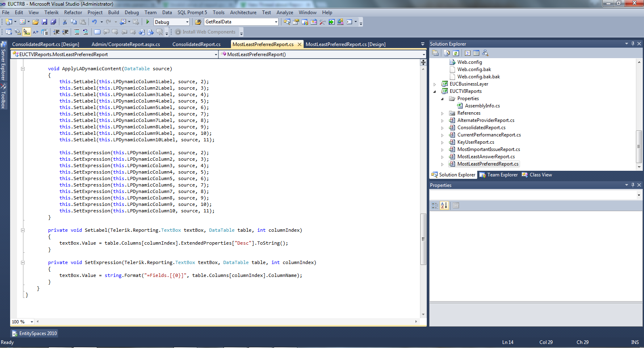The image size is (644, 348).
Task: Click the editor vertical scrollbar thumb
Action: [423, 239]
